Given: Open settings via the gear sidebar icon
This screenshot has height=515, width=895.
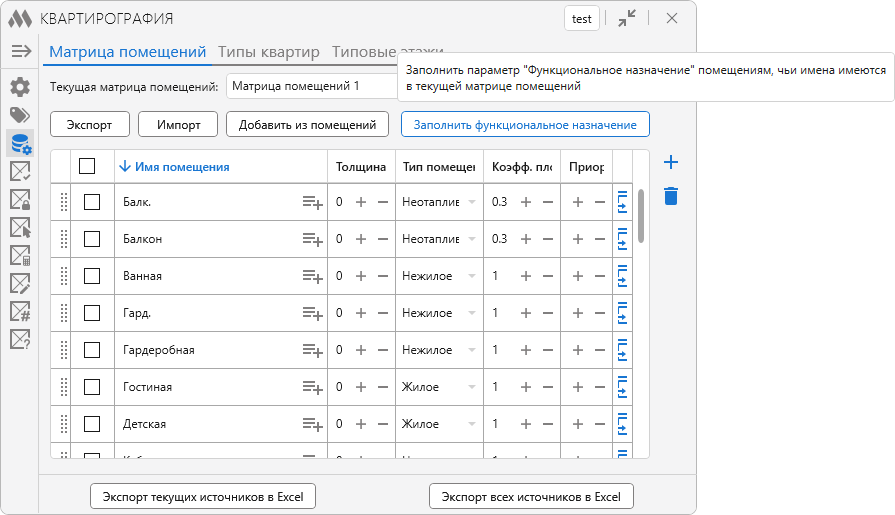Looking at the screenshot, I should click(x=20, y=87).
